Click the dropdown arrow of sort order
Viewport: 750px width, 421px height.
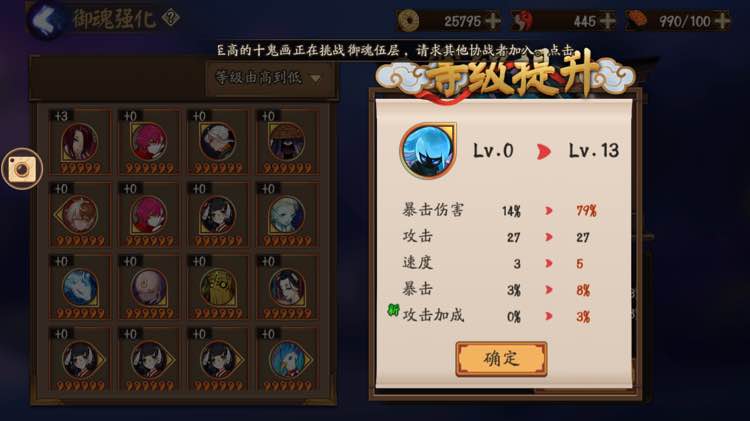pyautogui.click(x=315, y=78)
